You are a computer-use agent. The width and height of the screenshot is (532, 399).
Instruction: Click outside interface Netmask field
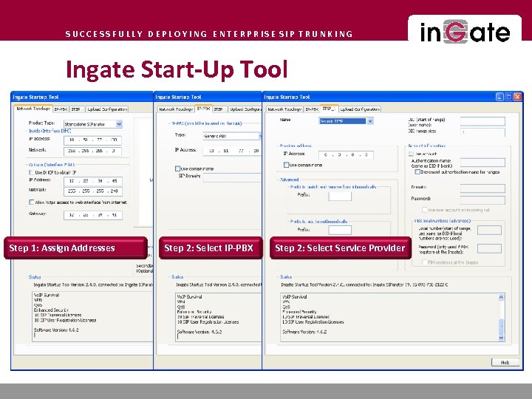[x=93, y=191]
